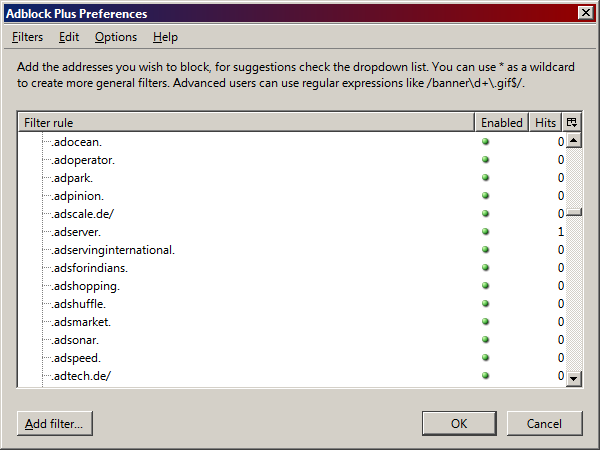Toggle enabled dot for .adpinion.
Image resolution: width=600 pixels, height=450 pixels.
486,196
